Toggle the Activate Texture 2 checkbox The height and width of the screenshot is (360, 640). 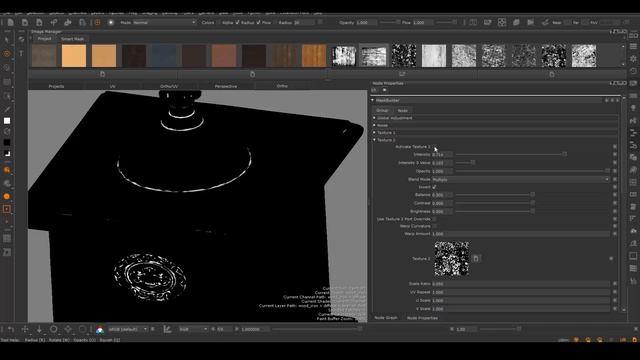(x=434, y=147)
